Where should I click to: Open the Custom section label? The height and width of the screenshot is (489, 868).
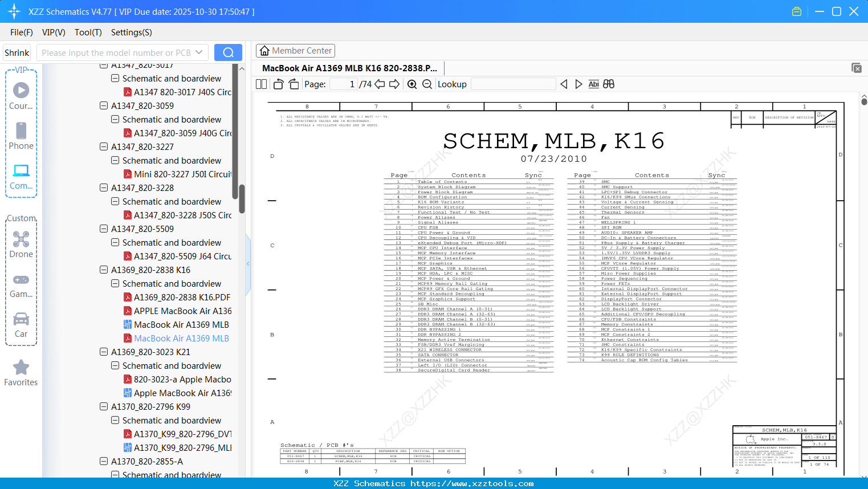[x=21, y=218]
